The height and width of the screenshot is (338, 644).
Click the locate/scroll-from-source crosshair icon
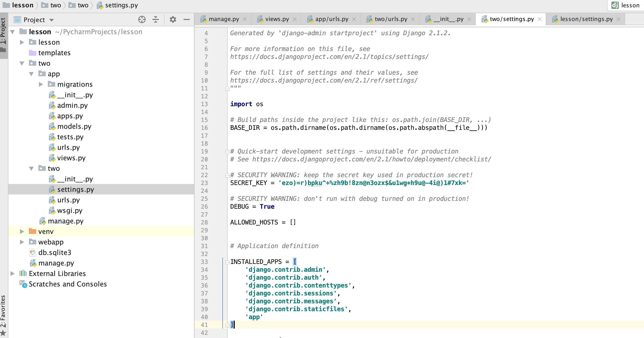point(142,19)
